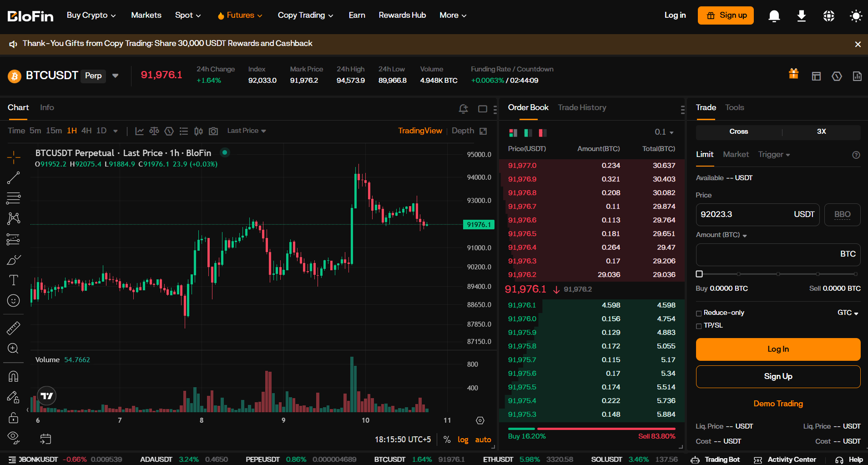Pick the text annotation tool
Viewport: 868px width, 465px height.
point(14,280)
